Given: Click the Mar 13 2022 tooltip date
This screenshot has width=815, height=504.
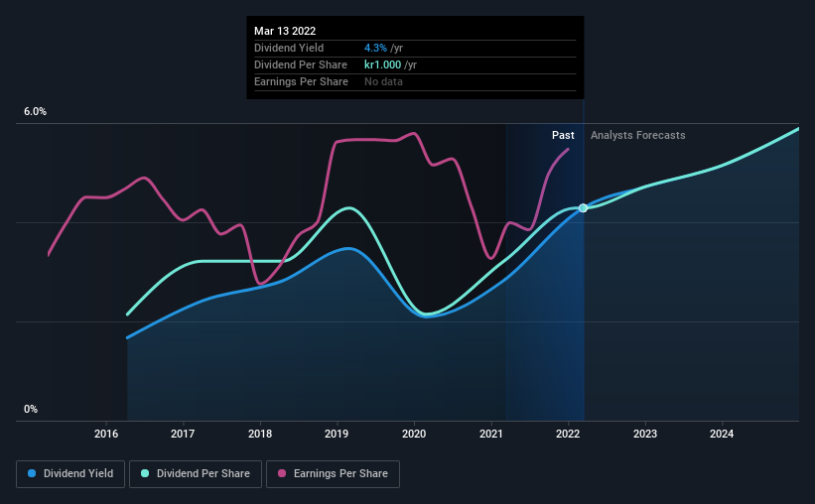Looking at the screenshot, I should click(285, 31).
